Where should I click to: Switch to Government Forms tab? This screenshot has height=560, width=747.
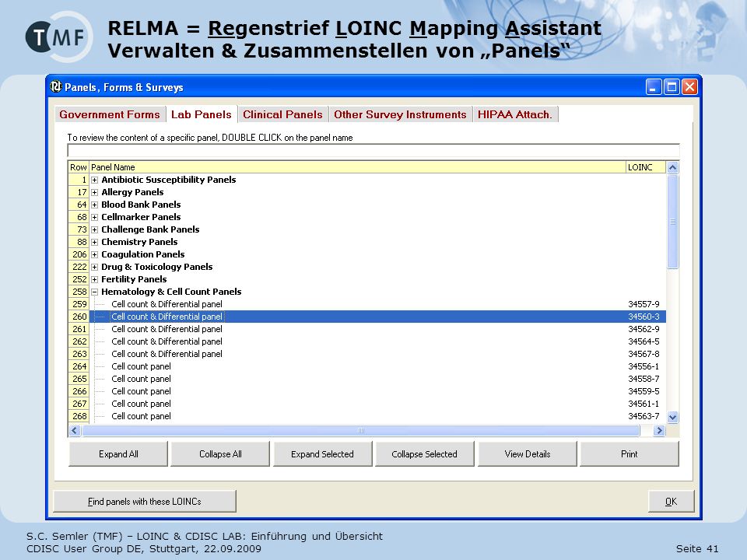pyautogui.click(x=110, y=114)
